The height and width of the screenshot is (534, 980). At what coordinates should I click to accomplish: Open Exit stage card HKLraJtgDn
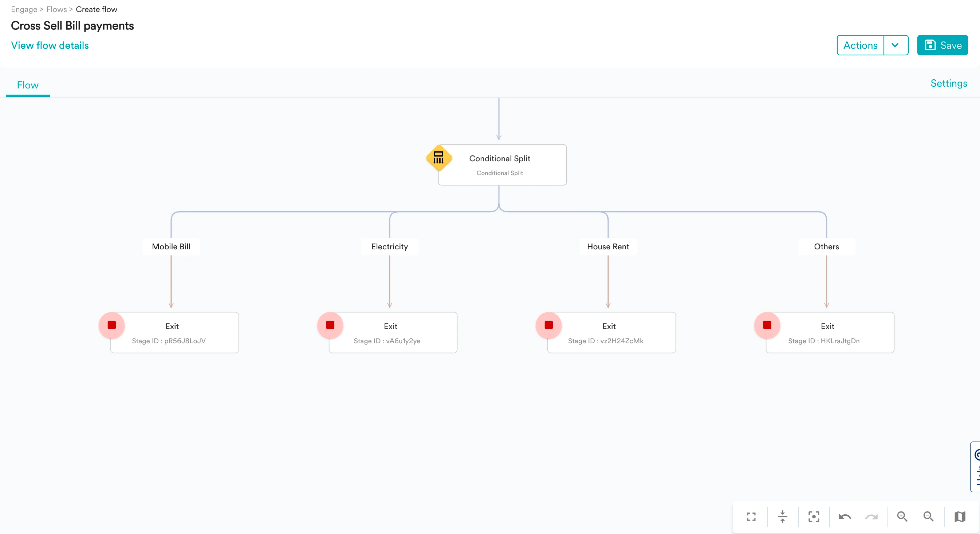[830, 332]
